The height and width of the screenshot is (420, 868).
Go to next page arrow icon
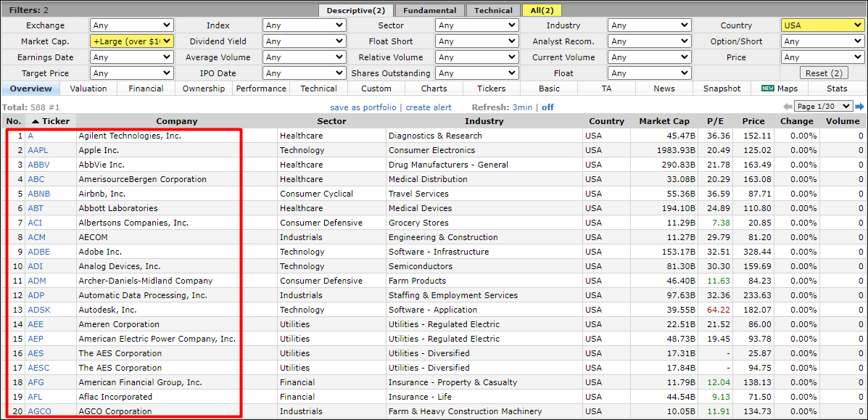tap(859, 107)
